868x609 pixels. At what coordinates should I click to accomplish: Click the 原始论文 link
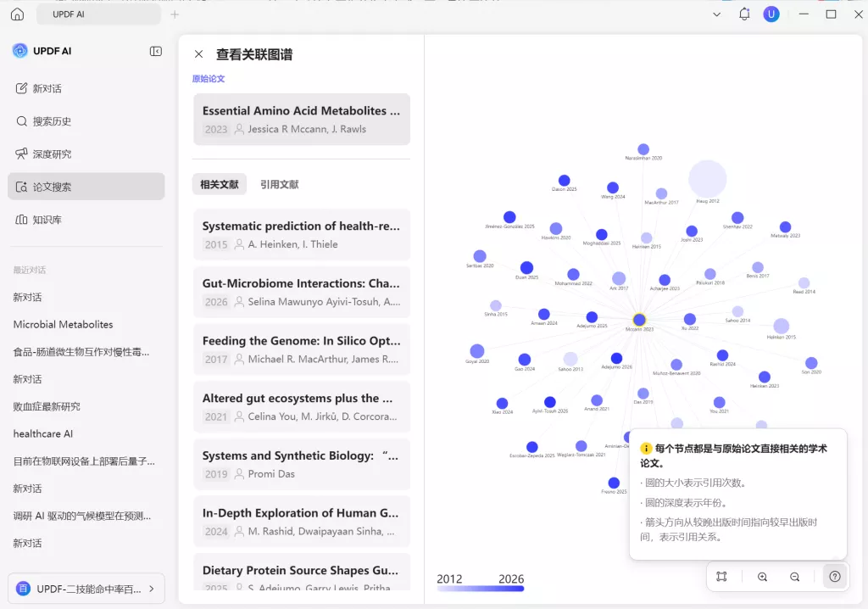coord(209,78)
